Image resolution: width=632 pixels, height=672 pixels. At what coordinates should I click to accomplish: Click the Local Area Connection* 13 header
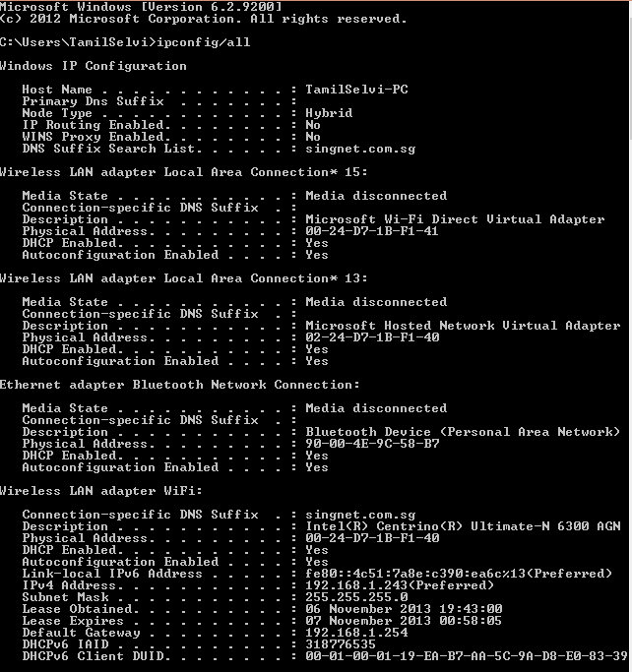click(x=183, y=278)
